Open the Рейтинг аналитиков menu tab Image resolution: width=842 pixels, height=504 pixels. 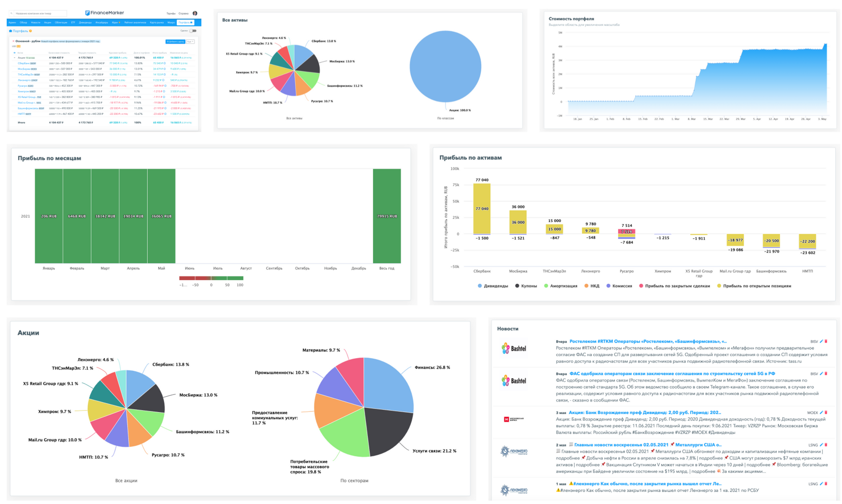tap(135, 23)
